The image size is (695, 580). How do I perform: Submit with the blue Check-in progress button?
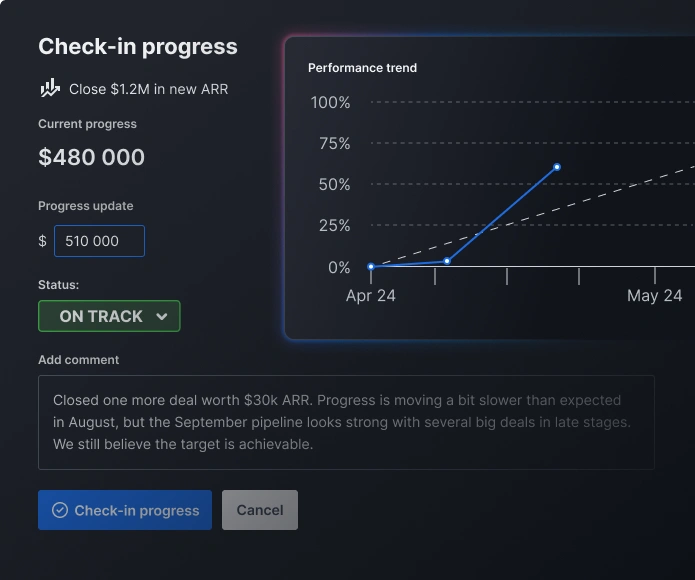coord(125,510)
